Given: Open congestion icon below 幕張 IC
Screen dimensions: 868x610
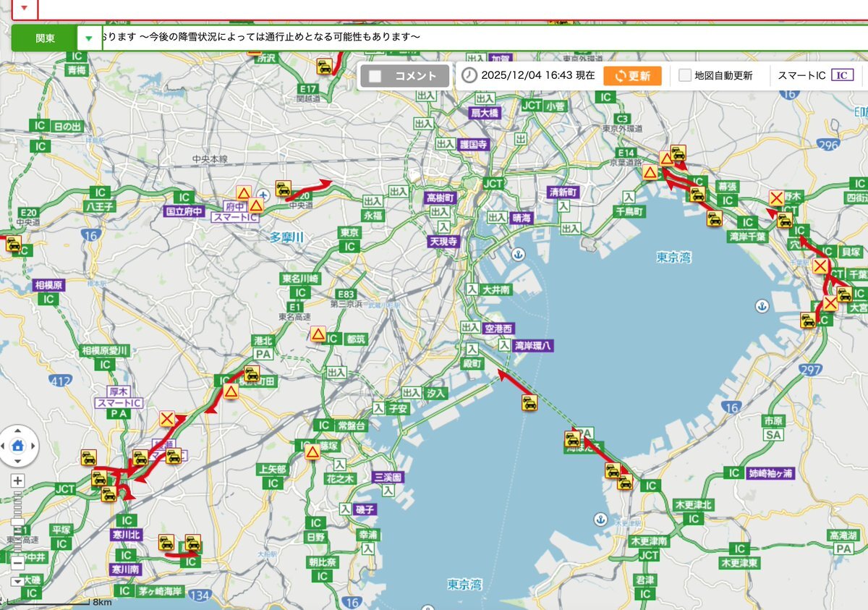Looking at the screenshot, I should pyautogui.click(x=697, y=194).
